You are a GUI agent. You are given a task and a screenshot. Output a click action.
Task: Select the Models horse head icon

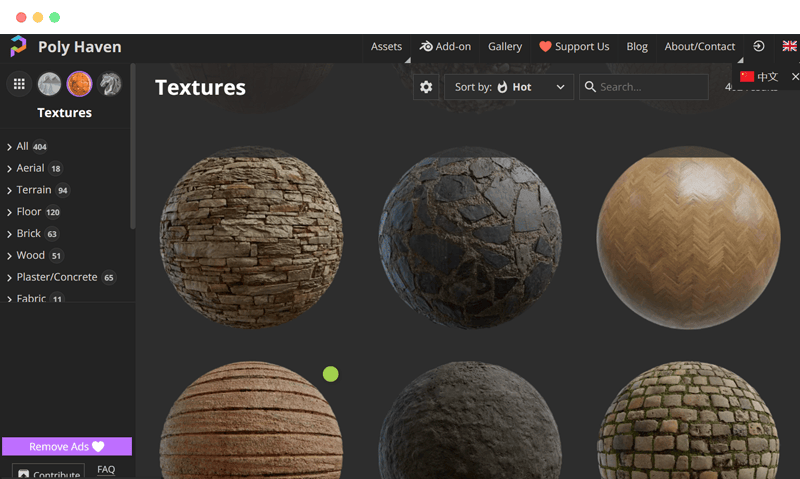pos(109,84)
